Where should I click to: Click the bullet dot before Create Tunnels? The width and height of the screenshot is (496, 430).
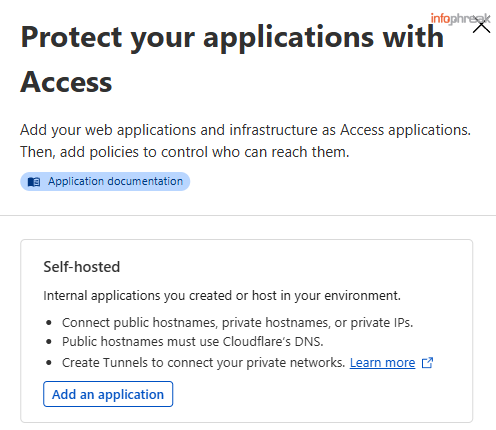(x=49, y=363)
